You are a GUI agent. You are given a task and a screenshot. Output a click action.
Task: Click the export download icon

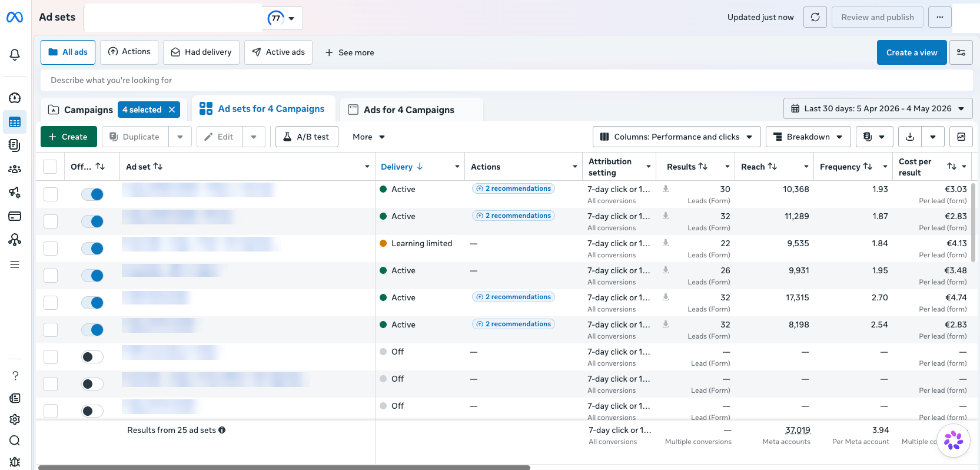pos(910,137)
